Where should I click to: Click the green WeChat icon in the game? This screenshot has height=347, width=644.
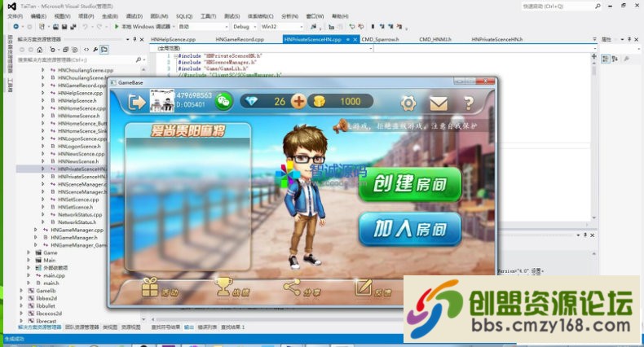click(x=224, y=101)
